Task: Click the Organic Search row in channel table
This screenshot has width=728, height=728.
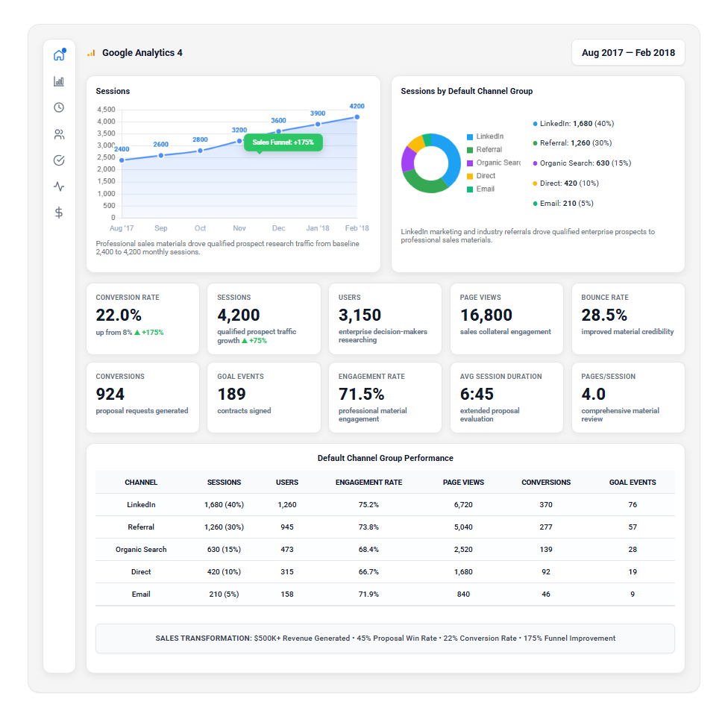Action: (x=141, y=550)
